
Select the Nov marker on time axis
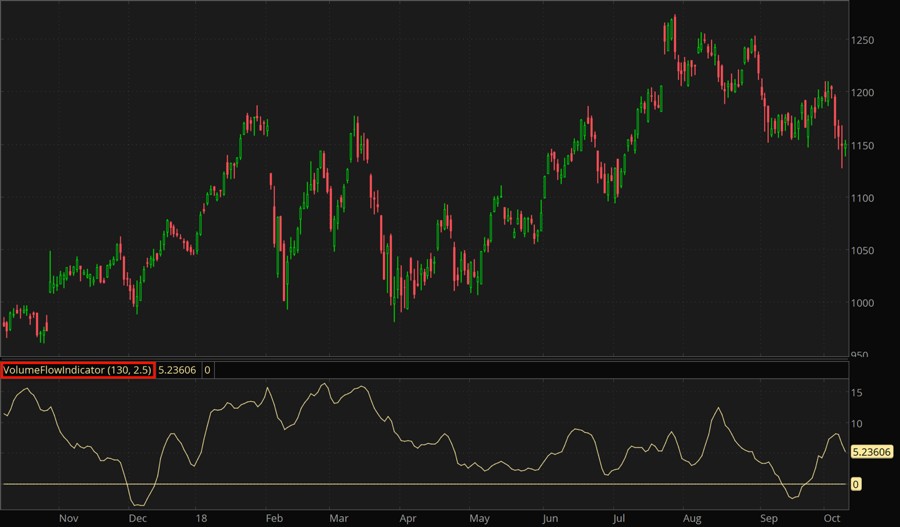[68, 518]
